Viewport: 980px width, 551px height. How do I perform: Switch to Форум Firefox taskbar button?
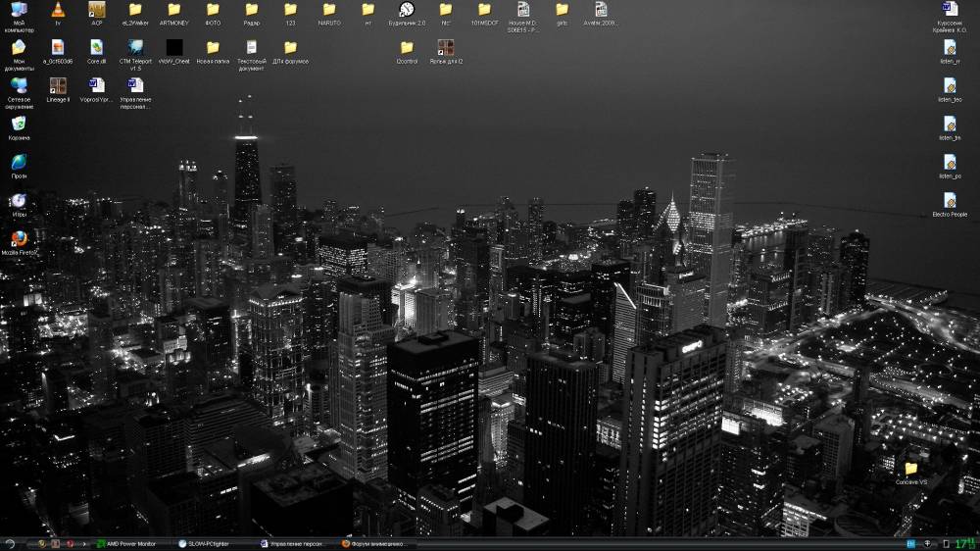coord(377,544)
